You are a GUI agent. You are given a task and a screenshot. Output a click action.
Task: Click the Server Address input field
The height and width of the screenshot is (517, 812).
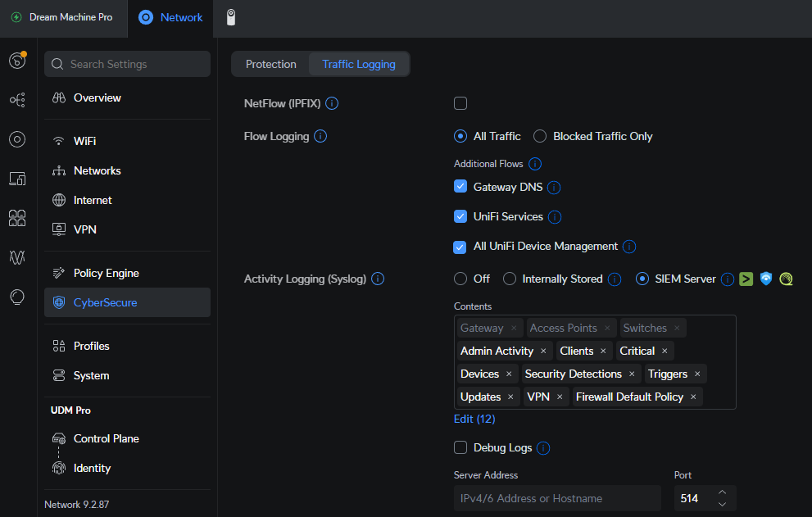(x=557, y=498)
